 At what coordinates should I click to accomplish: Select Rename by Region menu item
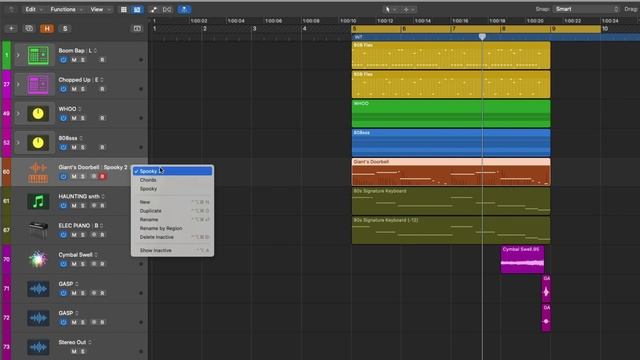click(x=172, y=228)
